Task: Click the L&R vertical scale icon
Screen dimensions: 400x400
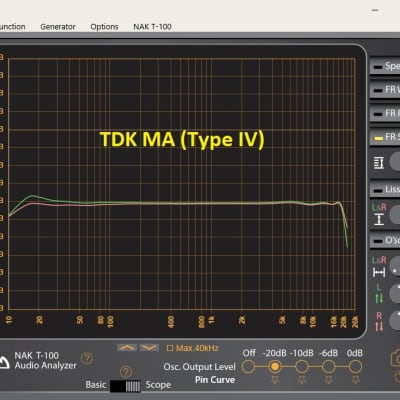Action: click(x=379, y=214)
